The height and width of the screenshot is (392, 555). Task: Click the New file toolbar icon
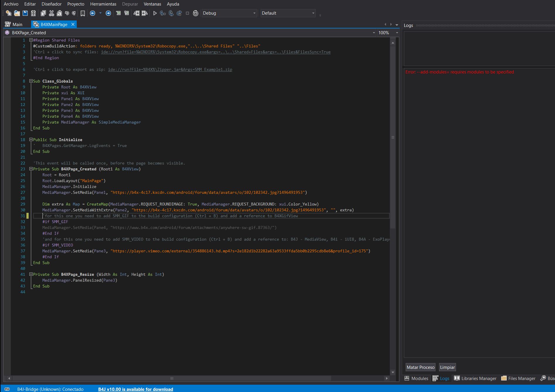pos(8,13)
